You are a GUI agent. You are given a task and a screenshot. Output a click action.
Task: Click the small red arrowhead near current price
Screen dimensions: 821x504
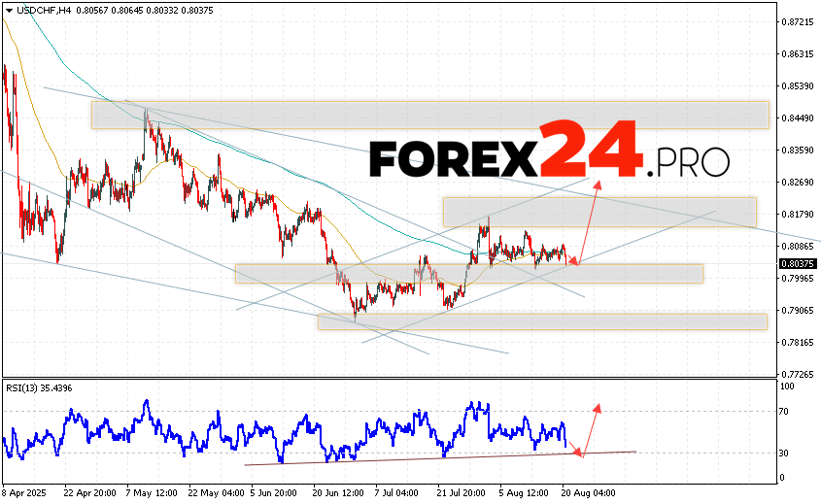574,261
